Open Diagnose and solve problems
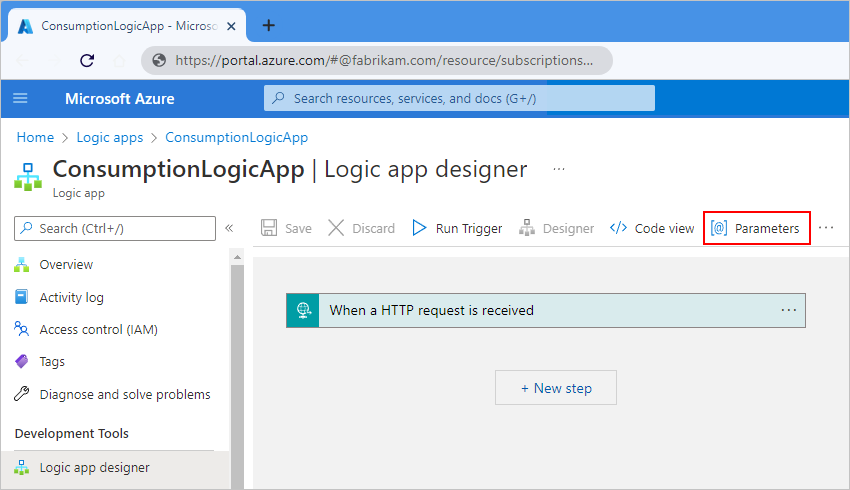 pos(125,394)
